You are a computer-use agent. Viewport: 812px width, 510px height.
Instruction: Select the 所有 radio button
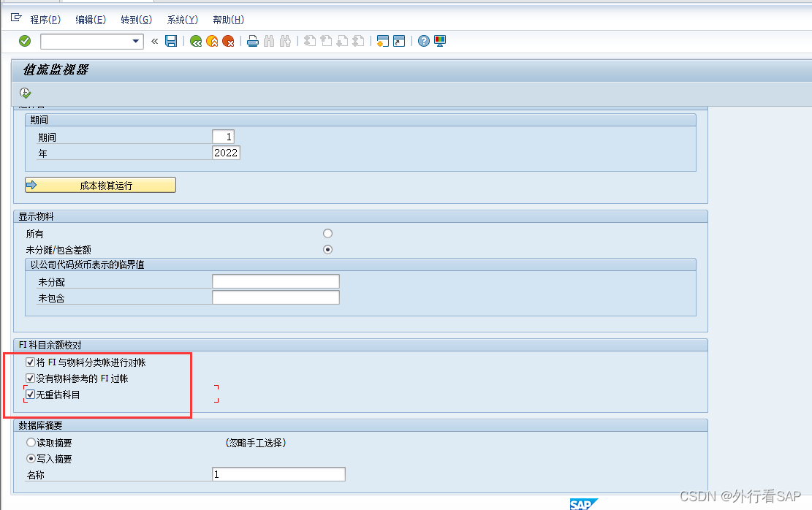pos(328,234)
